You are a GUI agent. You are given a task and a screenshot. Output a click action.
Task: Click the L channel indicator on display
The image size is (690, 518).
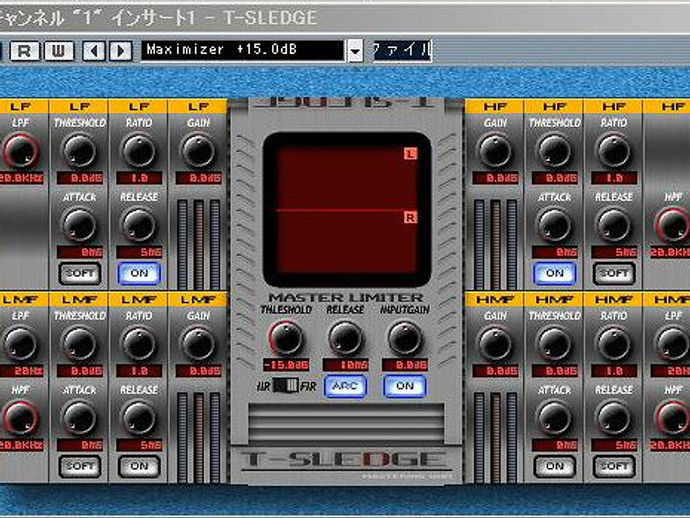410,154
